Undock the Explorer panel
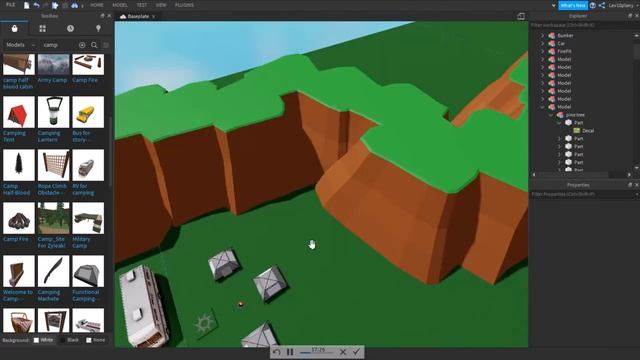 click(x=630, y=16)
